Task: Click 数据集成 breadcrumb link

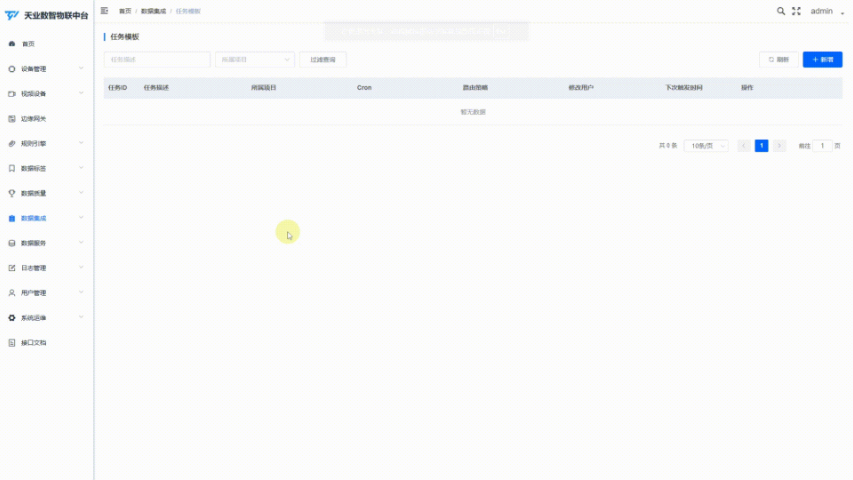Action: [x=153, y=11]
